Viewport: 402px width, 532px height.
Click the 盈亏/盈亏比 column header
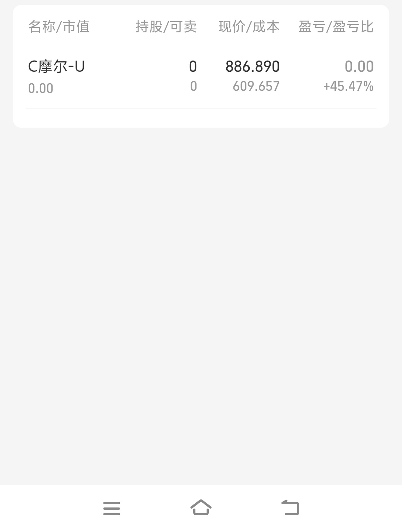click(336, 27)
